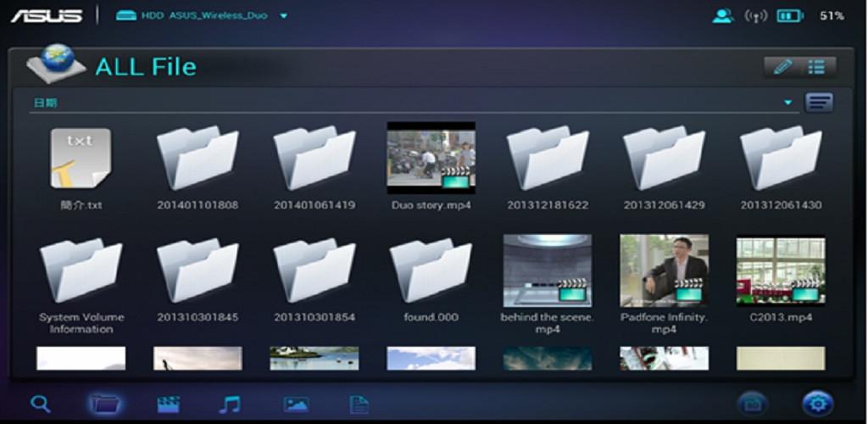Open the sort options lines icon
The image size is (868, 424).
pos(819,103)
